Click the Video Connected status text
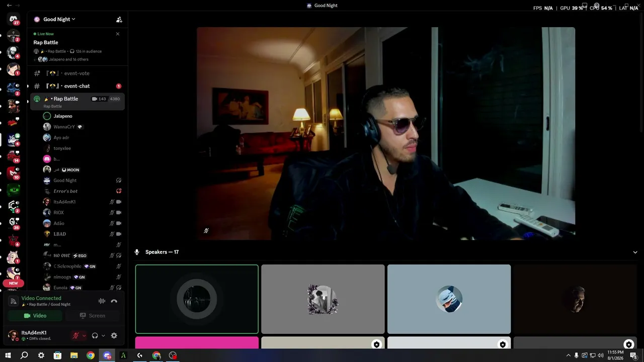Screen dimensions: 644x362 point(41,298)
